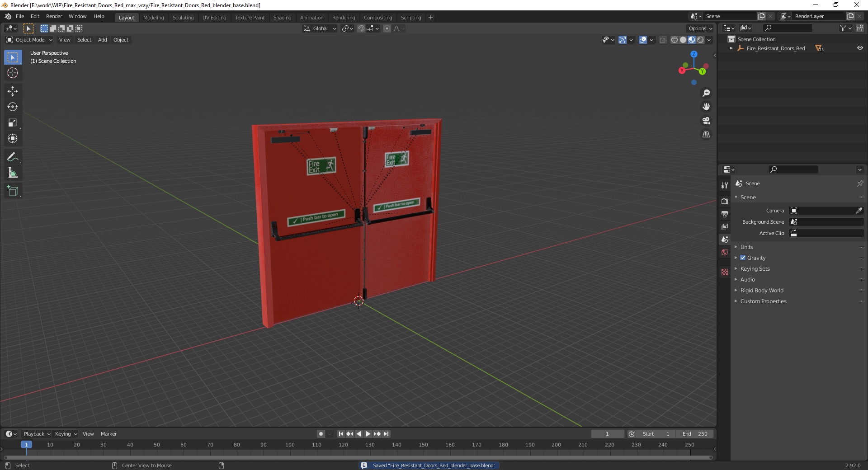Click the Pan view hand icon

tap(706, 107)
